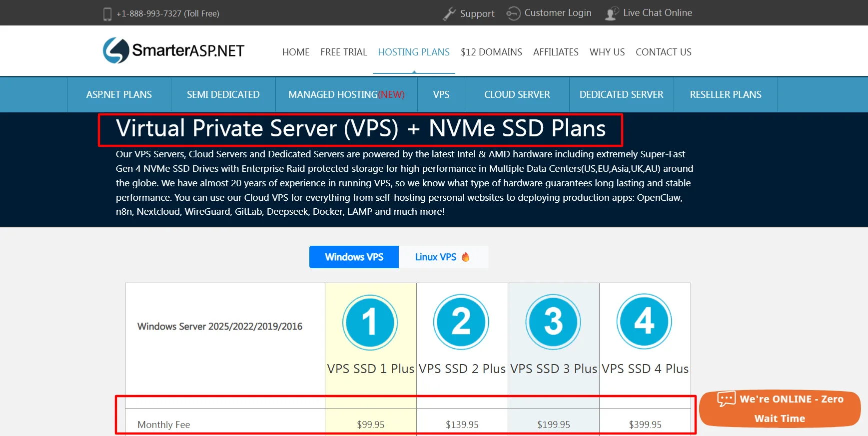Start Live Chat Online
Viewport: 868px width, 436px height.
[658, 13]
